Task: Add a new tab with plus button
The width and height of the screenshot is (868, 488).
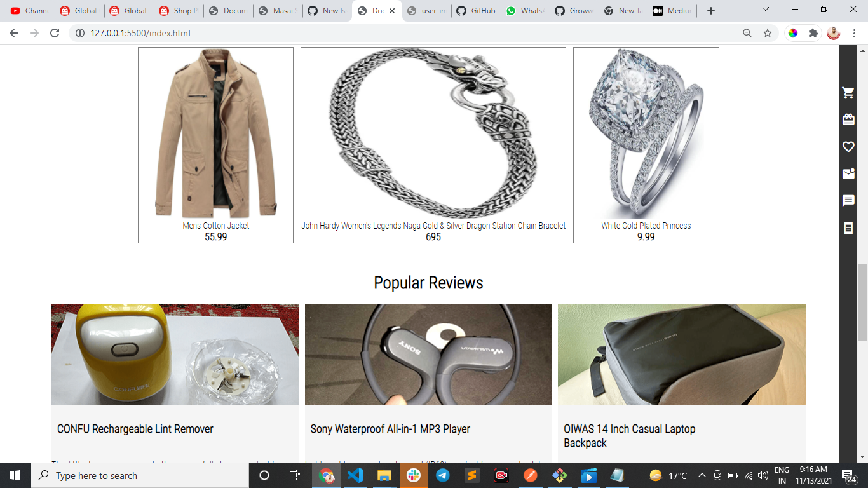Action: [x=711, y=11]
